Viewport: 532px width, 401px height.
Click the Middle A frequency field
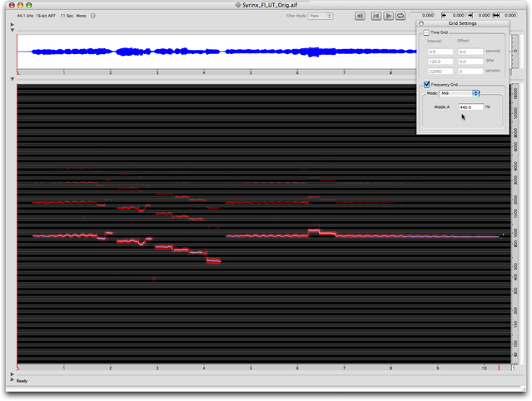pos(470,107)
